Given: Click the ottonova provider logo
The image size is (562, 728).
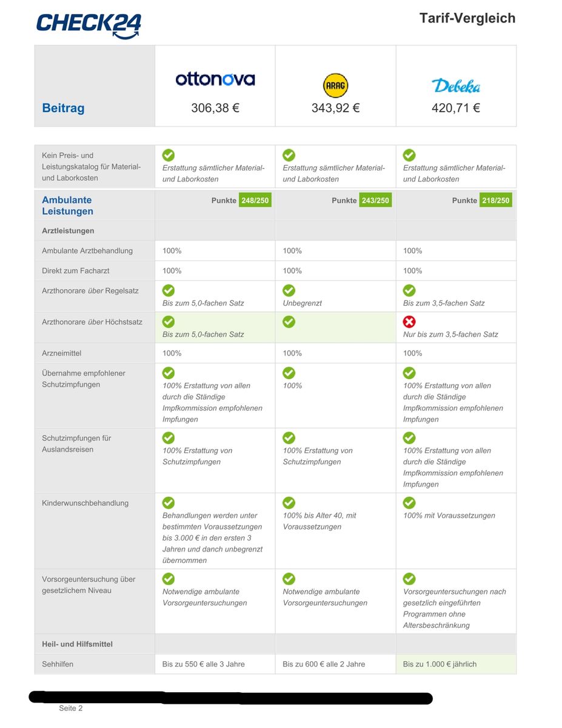Looking at the screenshot, I should 215,79.
